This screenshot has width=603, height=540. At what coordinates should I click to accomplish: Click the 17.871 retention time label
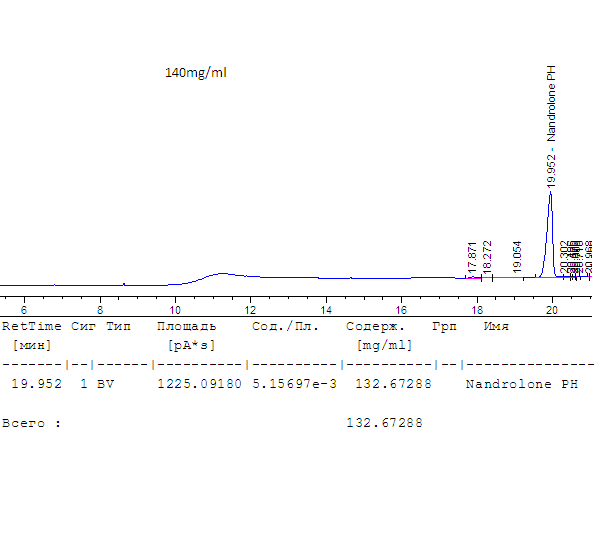pyautogui.click(x=472, y=256)
